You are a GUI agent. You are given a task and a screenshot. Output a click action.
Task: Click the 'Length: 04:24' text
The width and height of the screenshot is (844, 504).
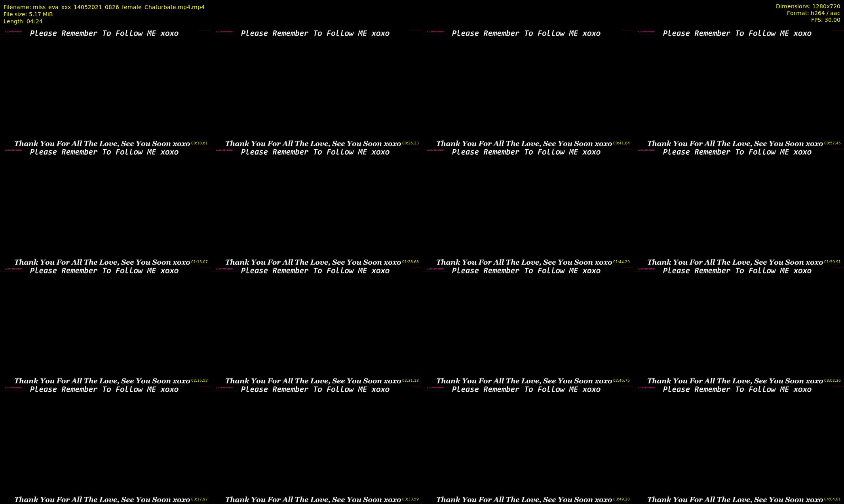(23, 21)
